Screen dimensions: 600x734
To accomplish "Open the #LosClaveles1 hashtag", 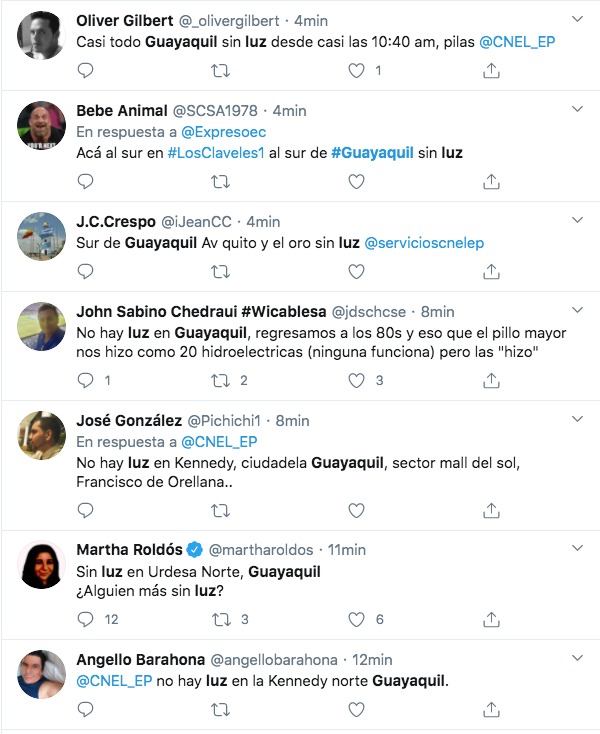I will pos(216,153).
